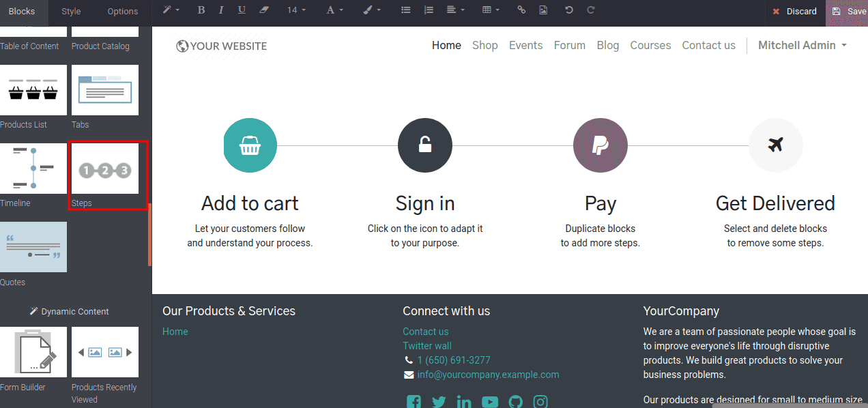Click the YouTube footer icon
Viewport: 868px width, 408px height.
[490, 402]
